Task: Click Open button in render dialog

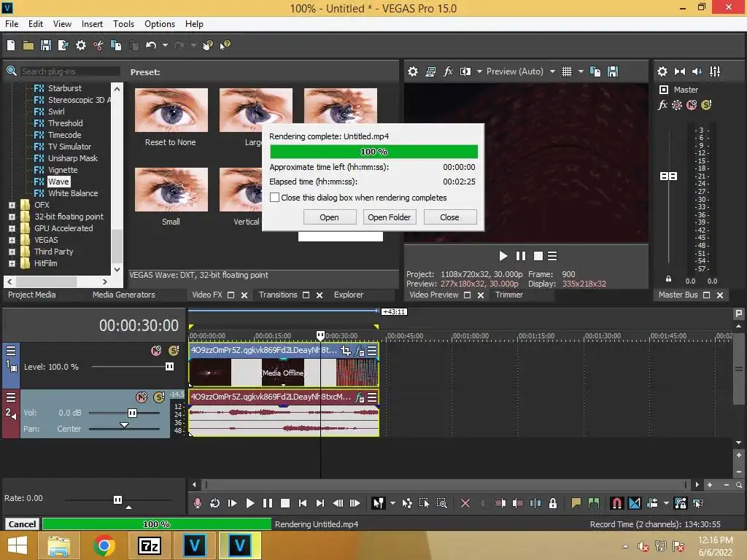Action: (329, 217)
